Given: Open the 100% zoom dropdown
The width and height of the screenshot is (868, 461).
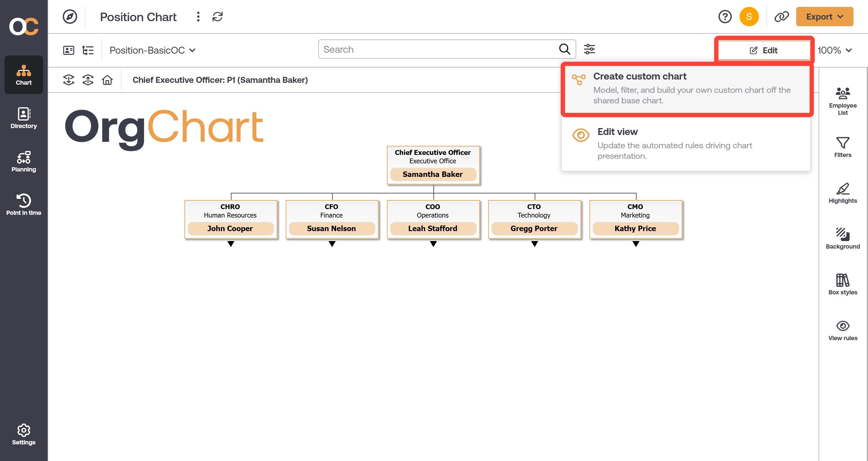Looking at the screenshot, I should point(834,50).
